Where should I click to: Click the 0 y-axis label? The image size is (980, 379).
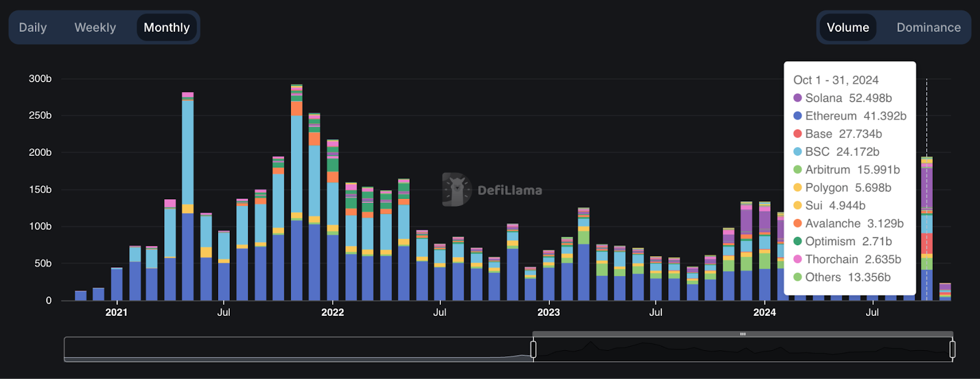click(49, 301)
